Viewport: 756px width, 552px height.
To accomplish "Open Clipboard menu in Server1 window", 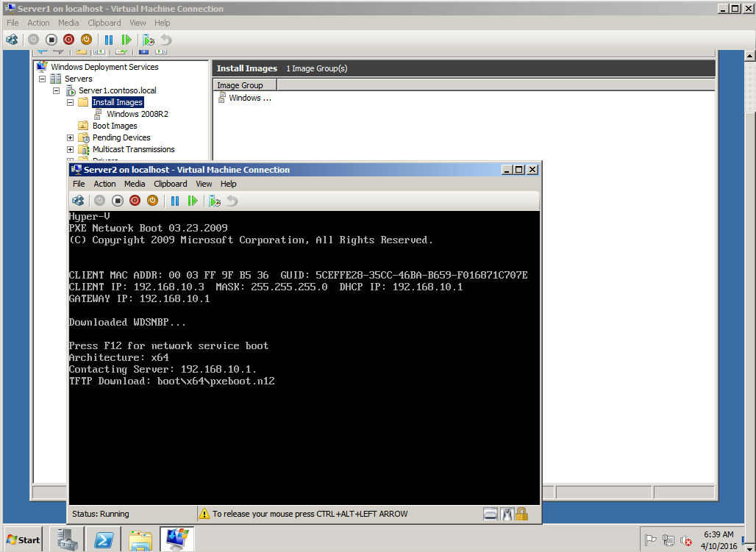I will click(x=104, y=23).
